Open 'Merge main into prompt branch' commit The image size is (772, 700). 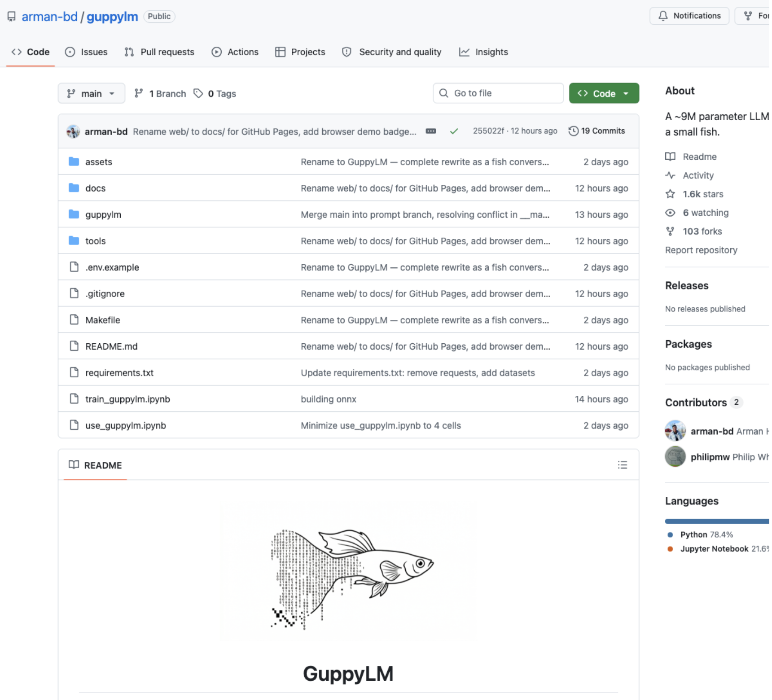tap(425, 215)
